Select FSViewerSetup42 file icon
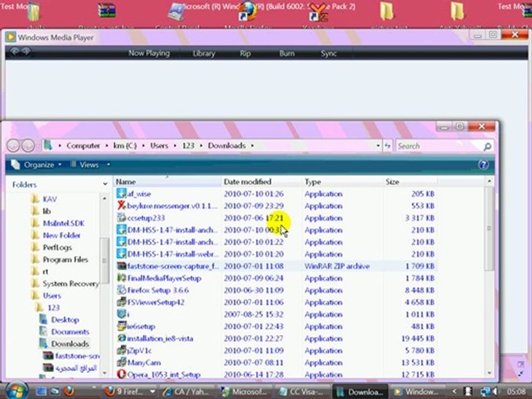The width and height of the screenshot is (532, 399). [121, 302]
